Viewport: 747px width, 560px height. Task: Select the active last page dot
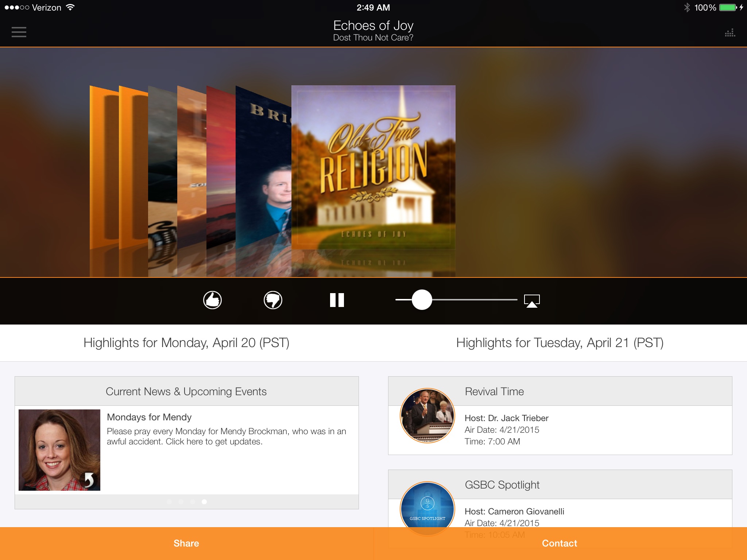pos(204,502)
